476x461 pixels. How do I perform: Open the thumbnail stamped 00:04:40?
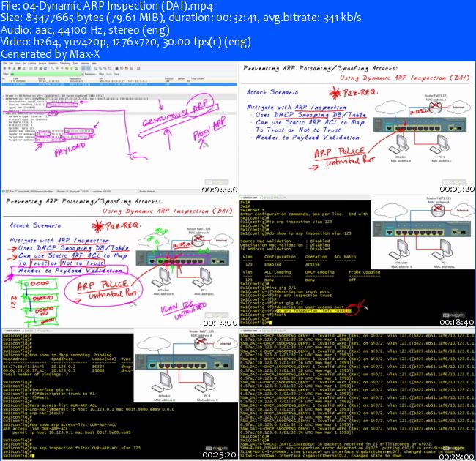point(119,127)
